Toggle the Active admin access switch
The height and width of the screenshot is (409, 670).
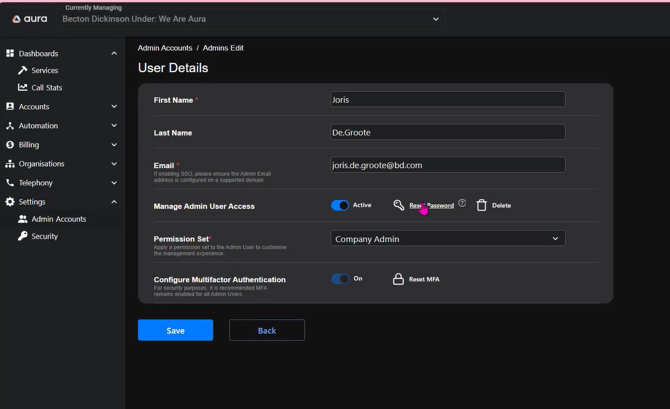(340, 205)
